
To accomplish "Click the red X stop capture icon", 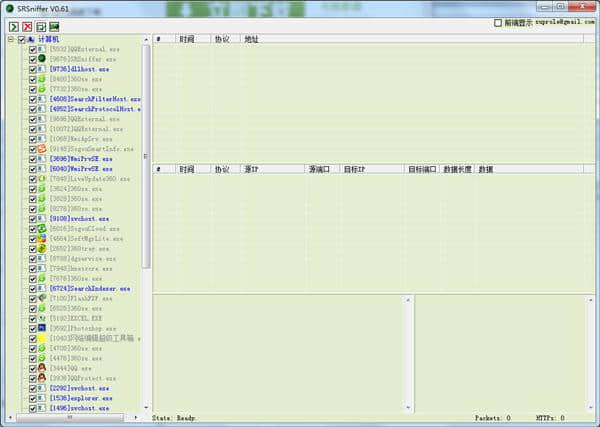I will [x=26, y=25].
